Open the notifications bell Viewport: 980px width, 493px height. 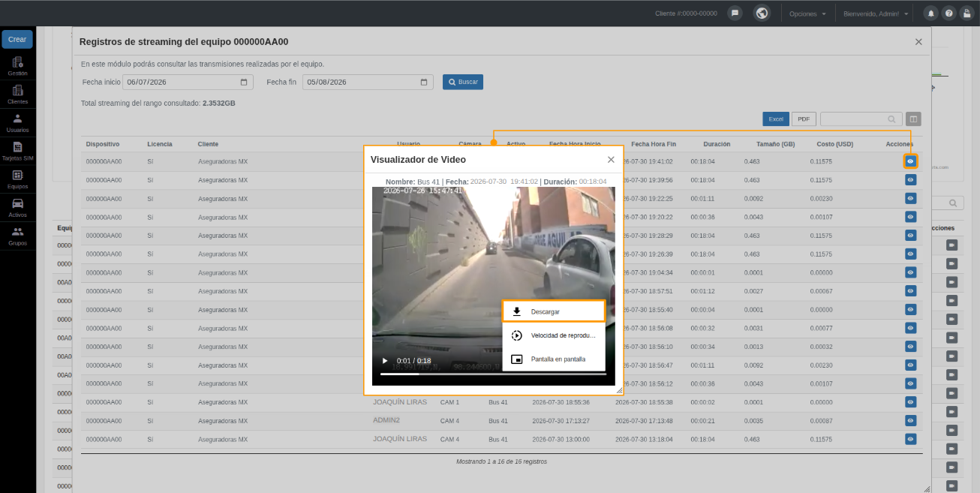click(930, 14)
